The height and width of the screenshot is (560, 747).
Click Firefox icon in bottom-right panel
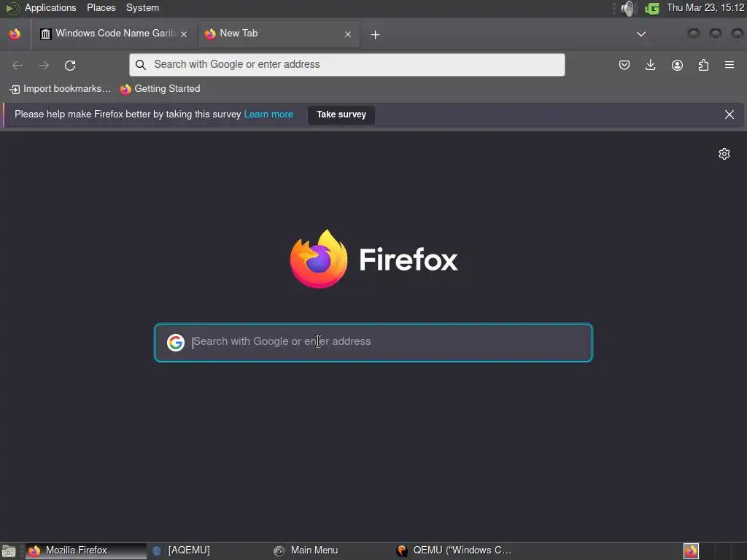[x=691, y=551]
